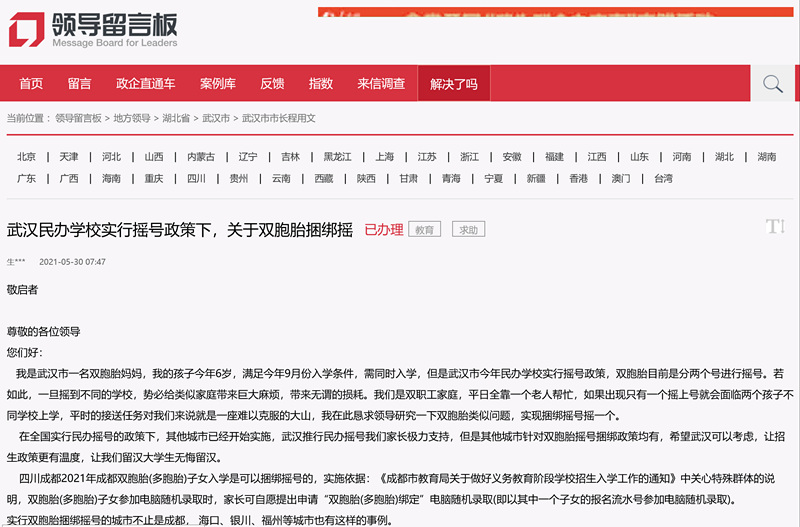The image size is (800, 527).
Task: Choose 四川 from the province list
Action: click(196, 179)
